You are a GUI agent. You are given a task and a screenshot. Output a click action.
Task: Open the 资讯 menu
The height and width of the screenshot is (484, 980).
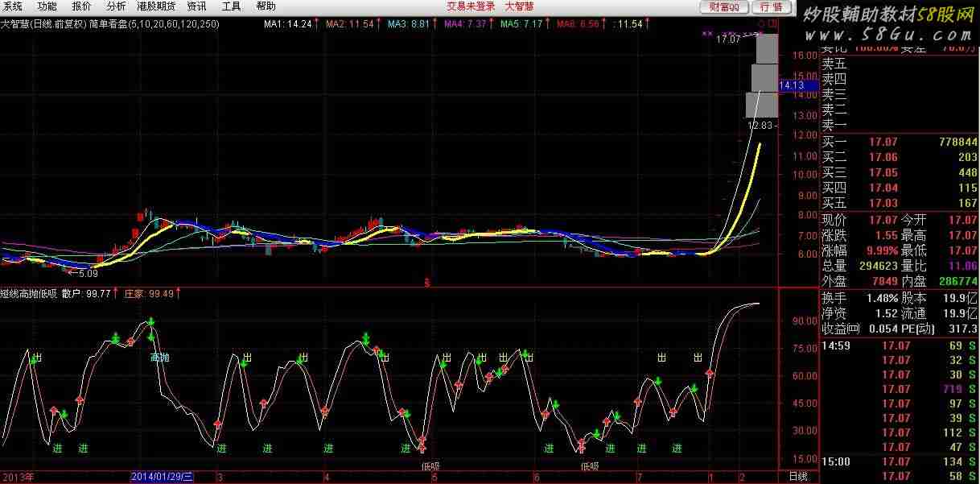tap(197, 6)
